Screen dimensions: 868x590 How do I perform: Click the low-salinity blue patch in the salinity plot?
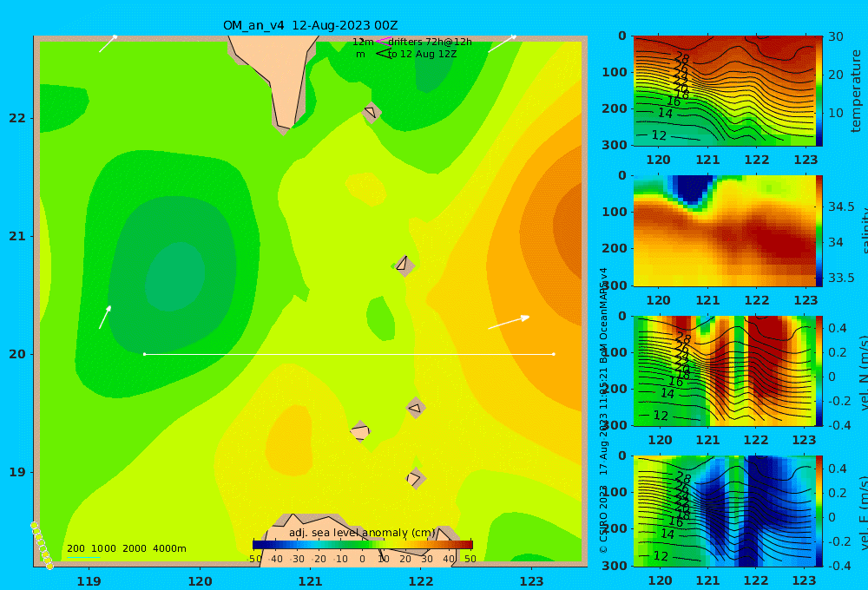pyautogui.click(x=692, y=190)
